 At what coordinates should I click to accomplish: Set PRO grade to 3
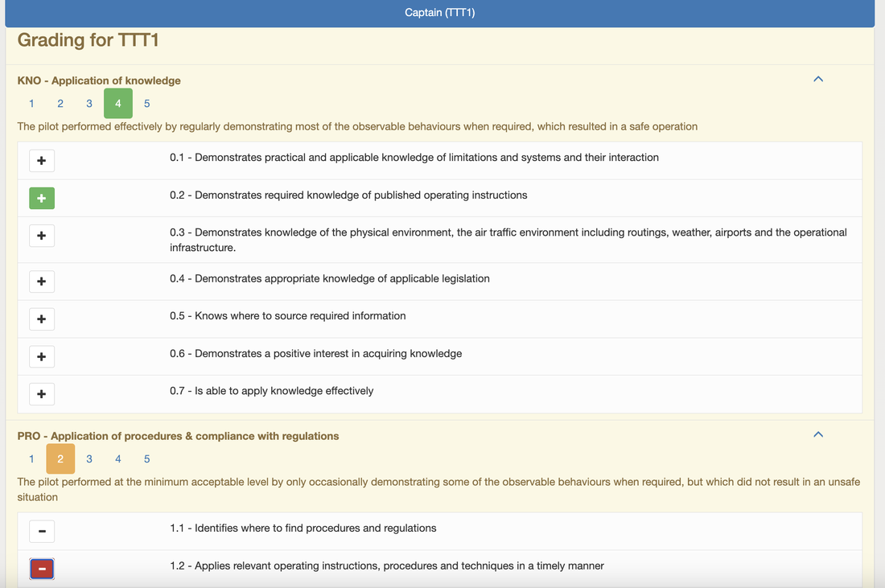pyautogui.click(x=89, y=458)
